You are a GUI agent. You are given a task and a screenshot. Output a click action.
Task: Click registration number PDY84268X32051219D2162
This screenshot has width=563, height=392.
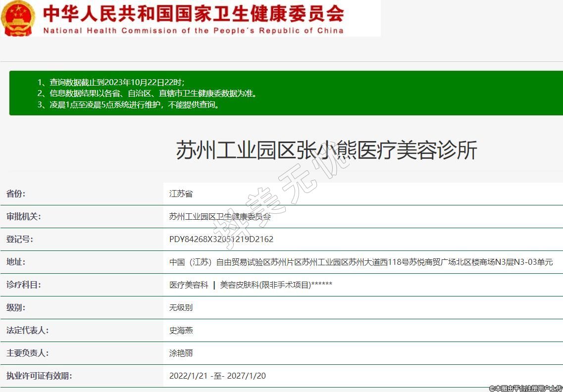click(x=221, y=239)
